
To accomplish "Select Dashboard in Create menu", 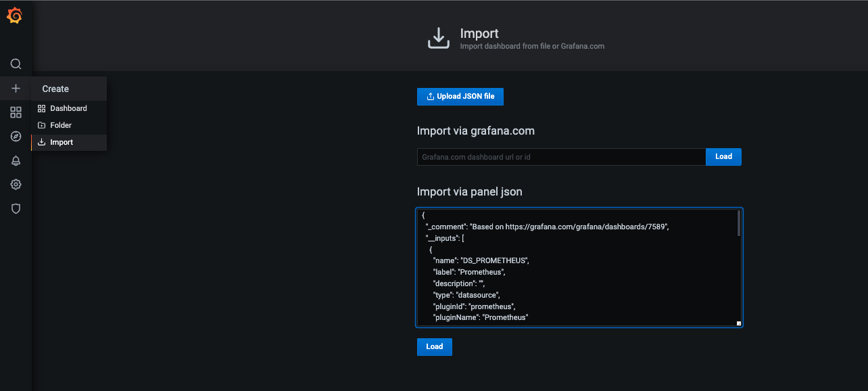I will click(69, 108).
